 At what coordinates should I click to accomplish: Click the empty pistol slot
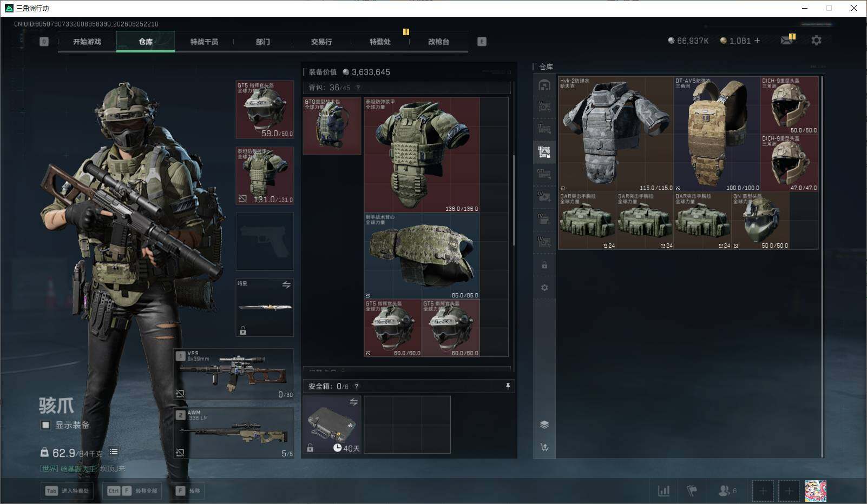[x=265, y=242]
